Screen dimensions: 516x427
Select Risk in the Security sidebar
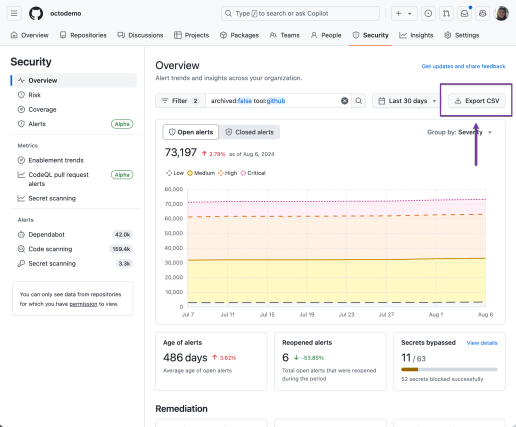click(75, 95)
